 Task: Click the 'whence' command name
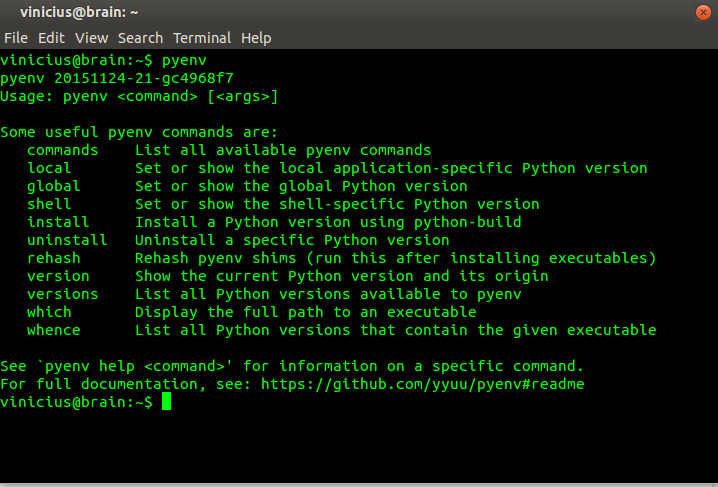pyautogui.click(x=53, y=330)
